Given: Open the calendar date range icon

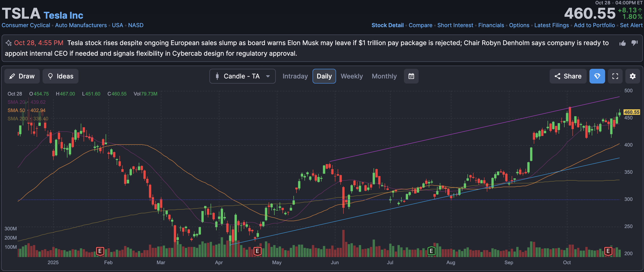Looking at the screenshot, I should [411, 76].
